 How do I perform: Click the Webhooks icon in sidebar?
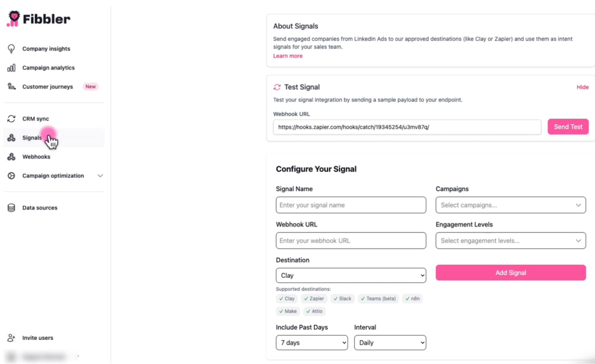coord(11,157)
